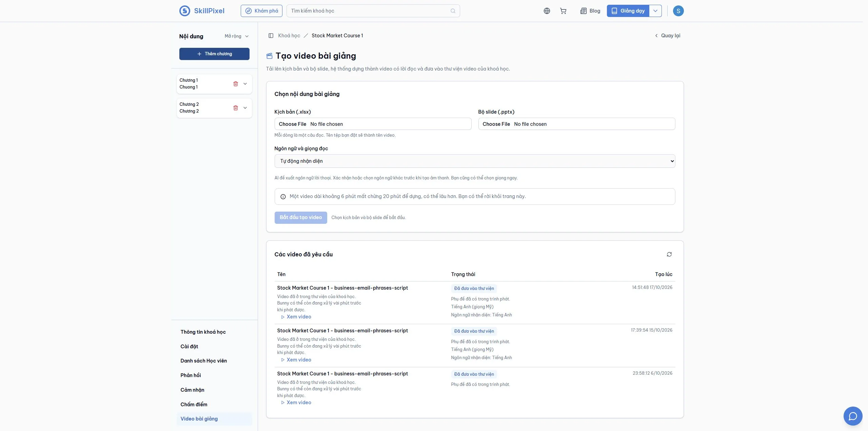Screen dimensions: 868x431
Task: Open the shopping cart icon
Action: pos(563,11)
